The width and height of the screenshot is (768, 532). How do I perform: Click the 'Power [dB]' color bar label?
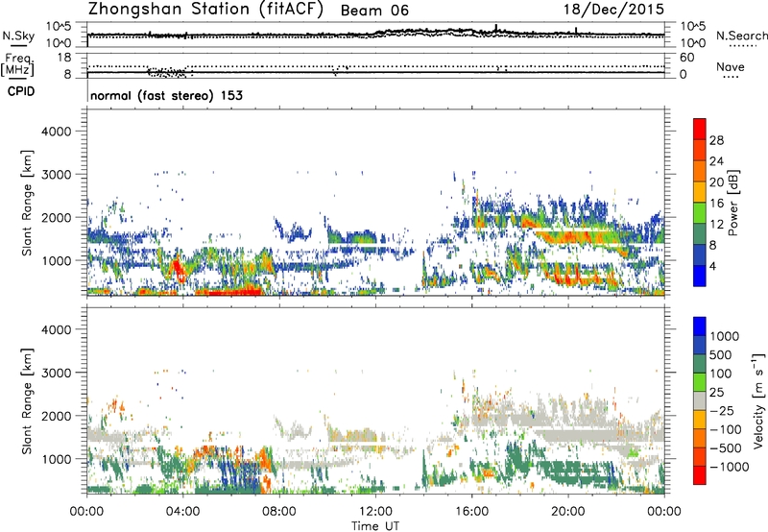point(733,203)
